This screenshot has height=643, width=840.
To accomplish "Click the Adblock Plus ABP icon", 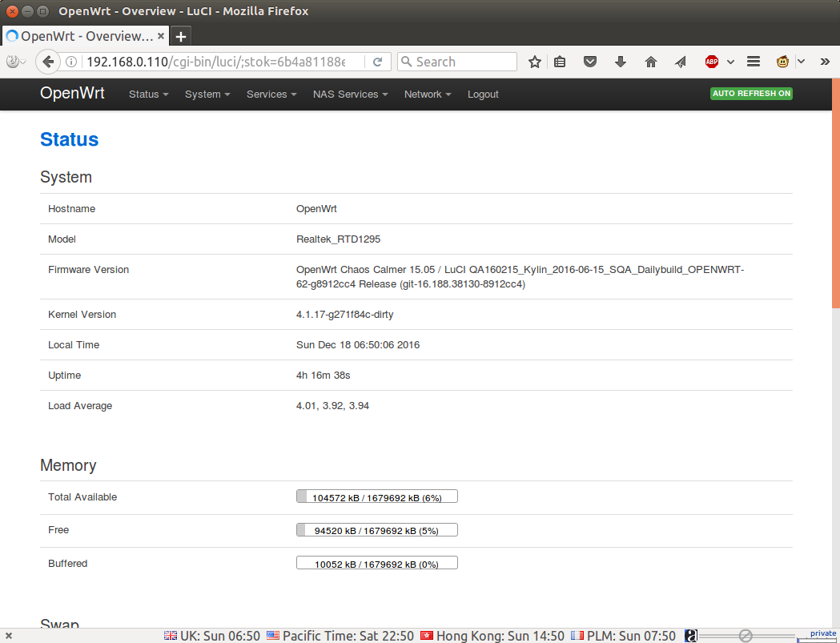I will [711, 62].
